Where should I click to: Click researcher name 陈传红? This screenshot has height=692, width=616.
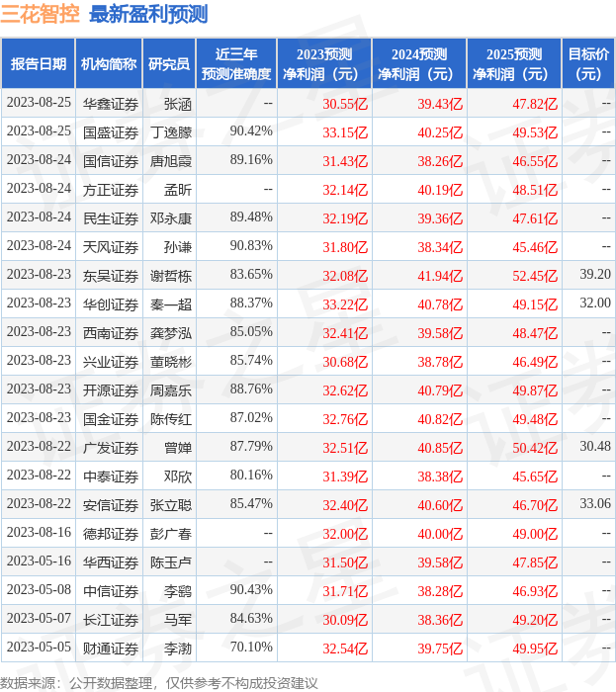[171, 420]
